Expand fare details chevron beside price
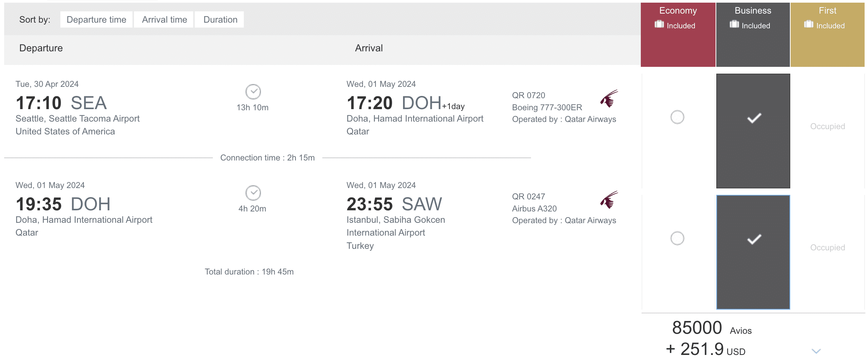 tap(816, 351)
